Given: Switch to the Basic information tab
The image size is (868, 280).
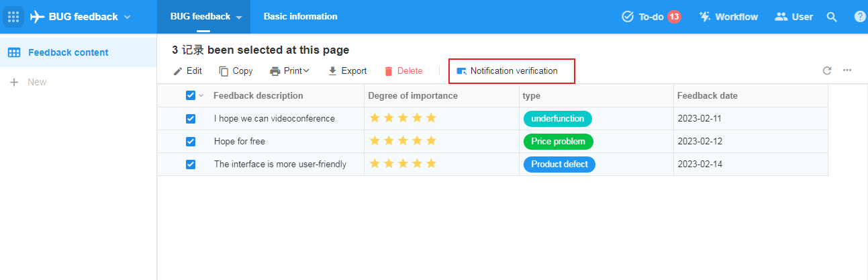Looking at the screenshot, I should (300, 17).
